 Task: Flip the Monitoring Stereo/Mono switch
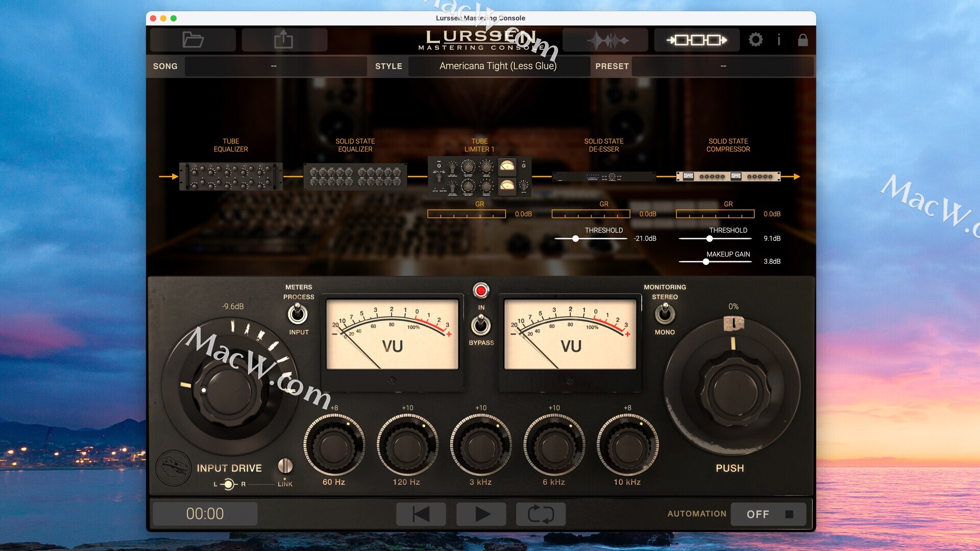coord(665,314)
